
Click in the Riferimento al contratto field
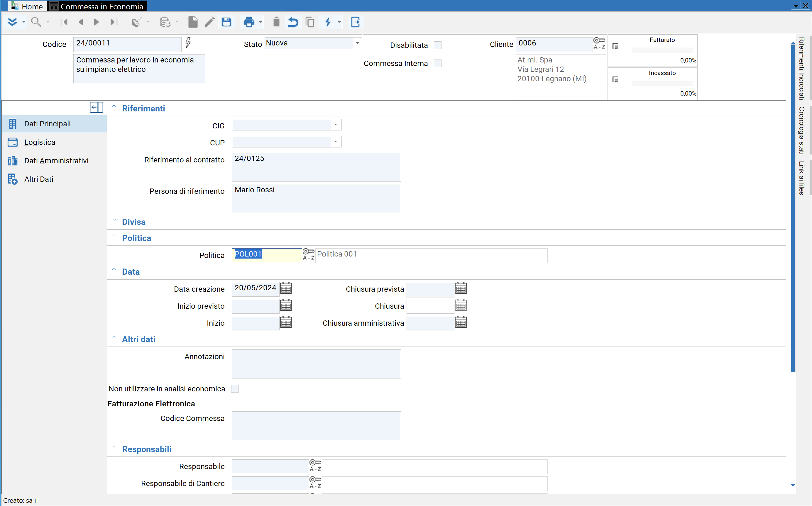(x=316, y=167)
